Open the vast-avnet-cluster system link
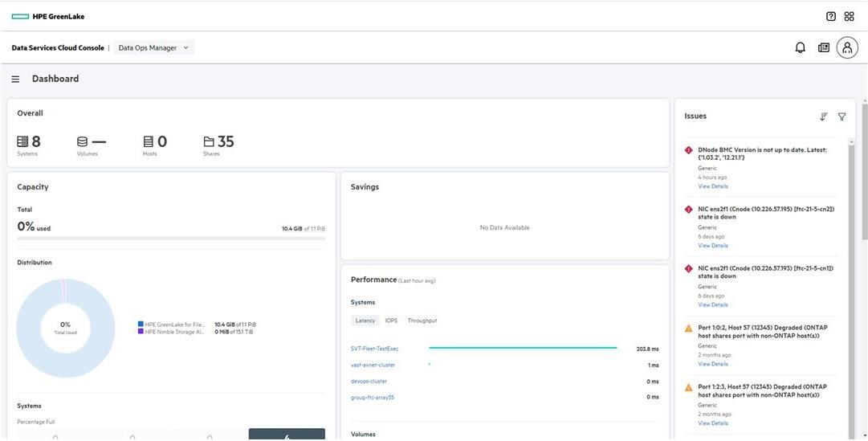Screen dimensions: 868x441 coord(373,365)
